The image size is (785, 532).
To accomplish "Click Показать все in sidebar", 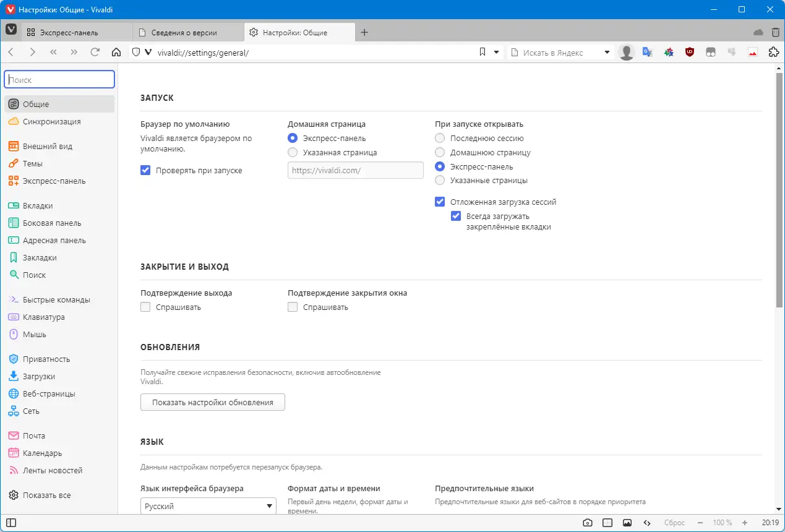I will coord(59,496).
